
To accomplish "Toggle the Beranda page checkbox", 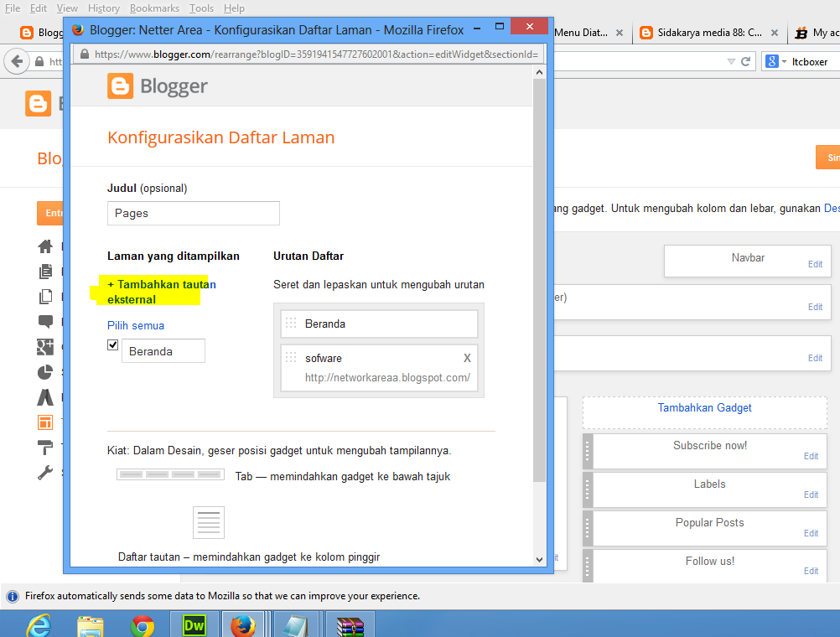I will 112,344.
